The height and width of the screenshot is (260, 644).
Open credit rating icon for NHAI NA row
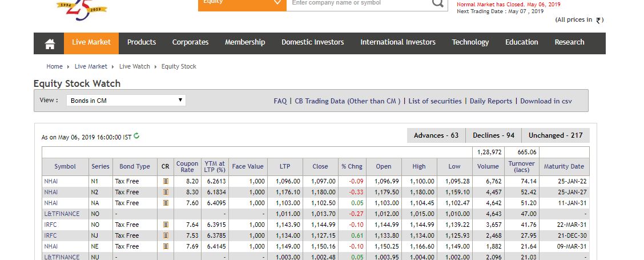point(166,203)
